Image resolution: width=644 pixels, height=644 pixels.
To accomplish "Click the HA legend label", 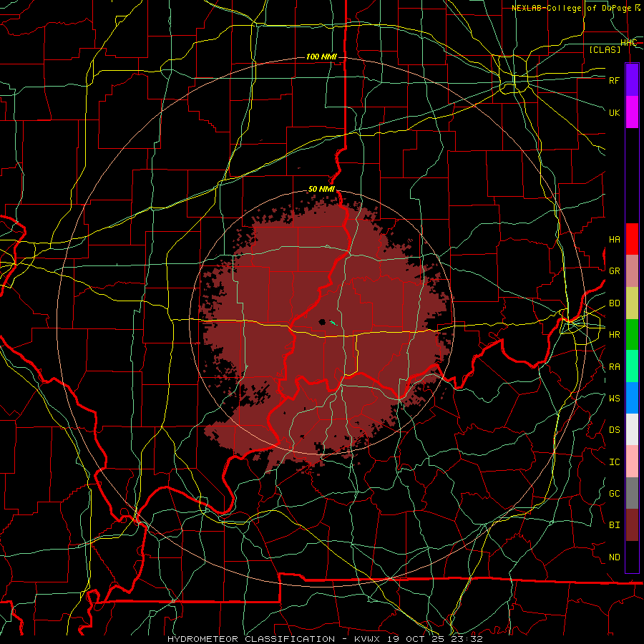I will click(x=615, y=240).
